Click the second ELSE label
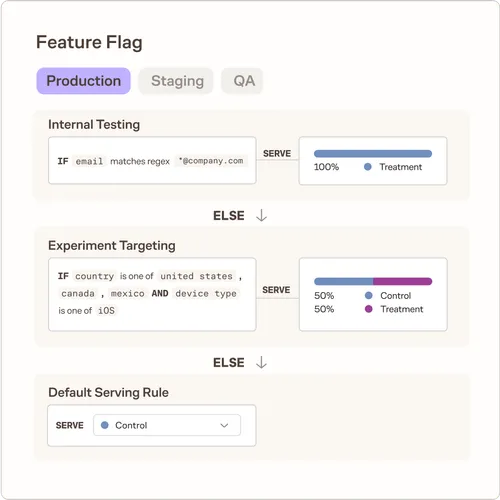 (229, 362)
